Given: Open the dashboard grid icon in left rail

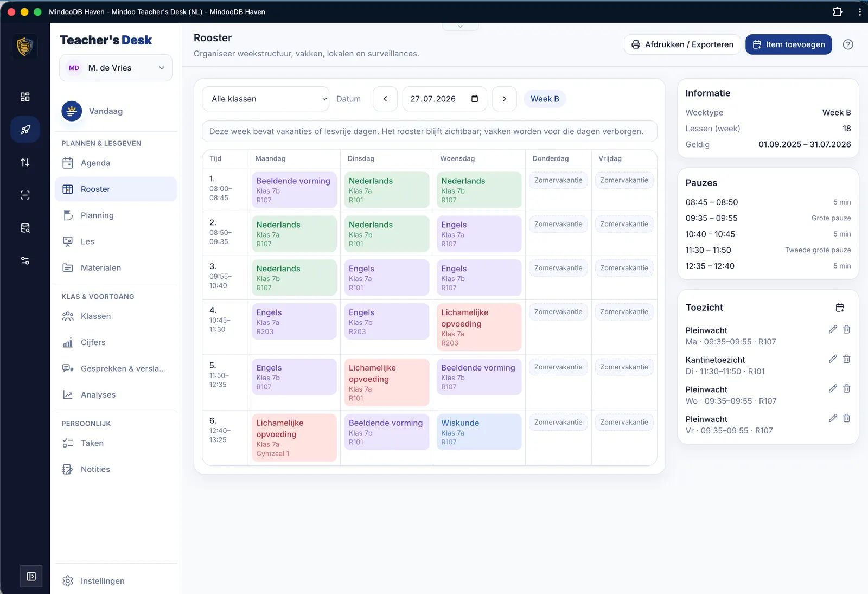Looking at the screenshot, I should click(25, 97).
